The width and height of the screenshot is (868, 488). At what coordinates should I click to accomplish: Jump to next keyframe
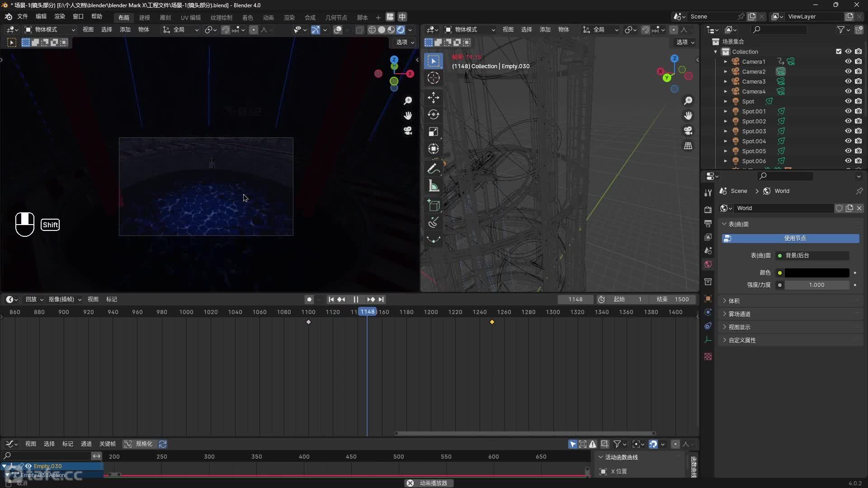(371, 300)
